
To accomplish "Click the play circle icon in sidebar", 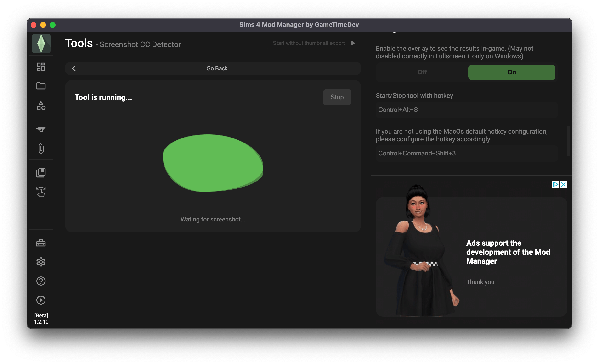I will coord(41,300).
